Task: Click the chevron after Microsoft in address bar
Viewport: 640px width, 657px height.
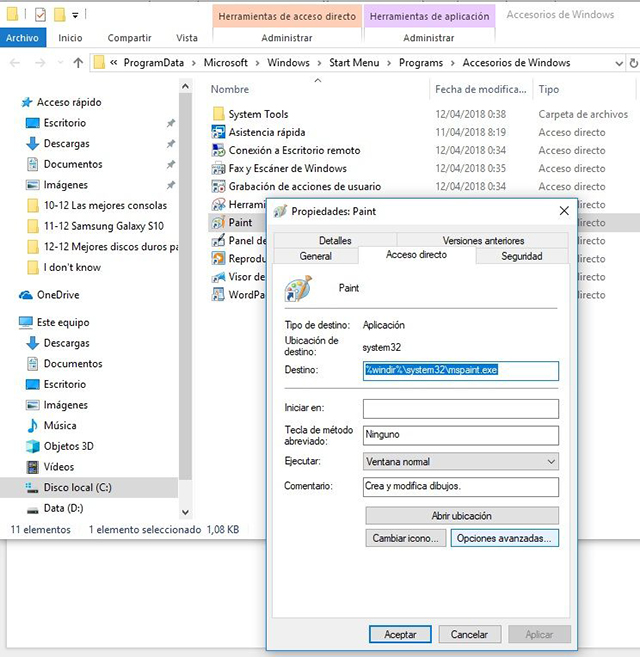Action: [257, 63]
